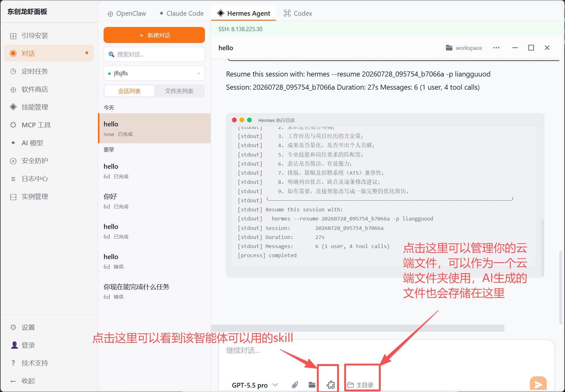The width and height of the screenshot is (565, 392).
Task: Open the 主目录 cloud files button
Action: click(x=361, y=385)
